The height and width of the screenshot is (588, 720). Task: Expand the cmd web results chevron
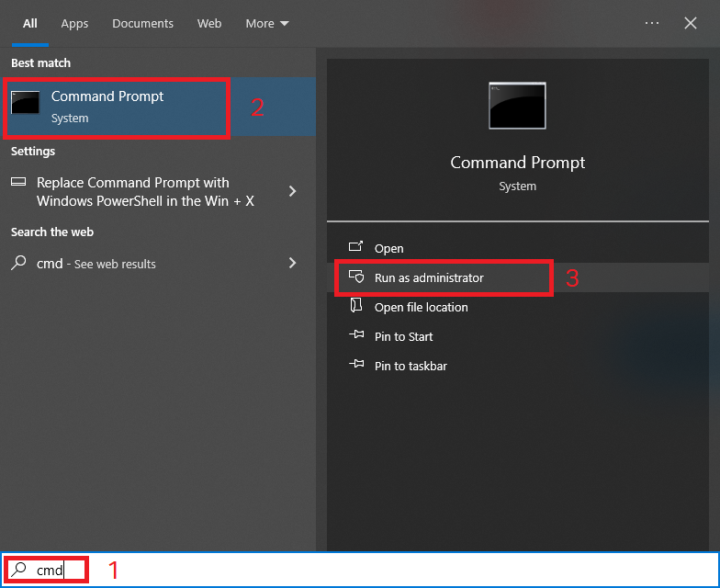292,263
